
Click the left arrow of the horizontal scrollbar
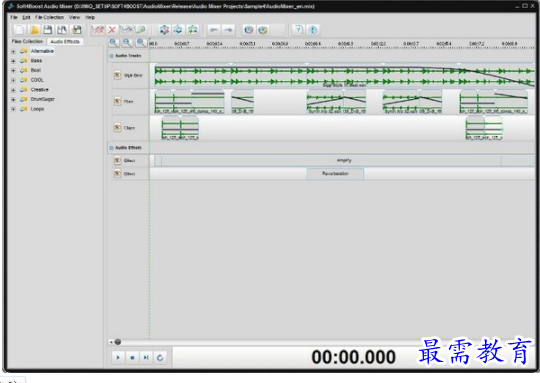[111, 342]
